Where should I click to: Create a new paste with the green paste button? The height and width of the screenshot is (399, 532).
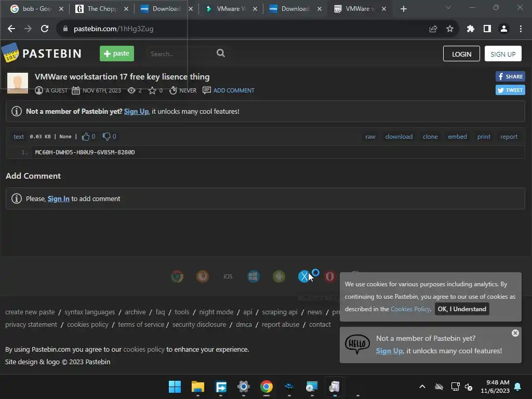pyautogui.click(x=117, y=54)
